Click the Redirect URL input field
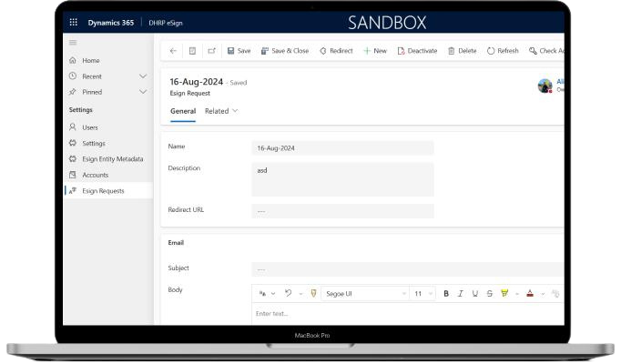The height and width of the screenshot is (364, 621). click(x=342, y=210)
